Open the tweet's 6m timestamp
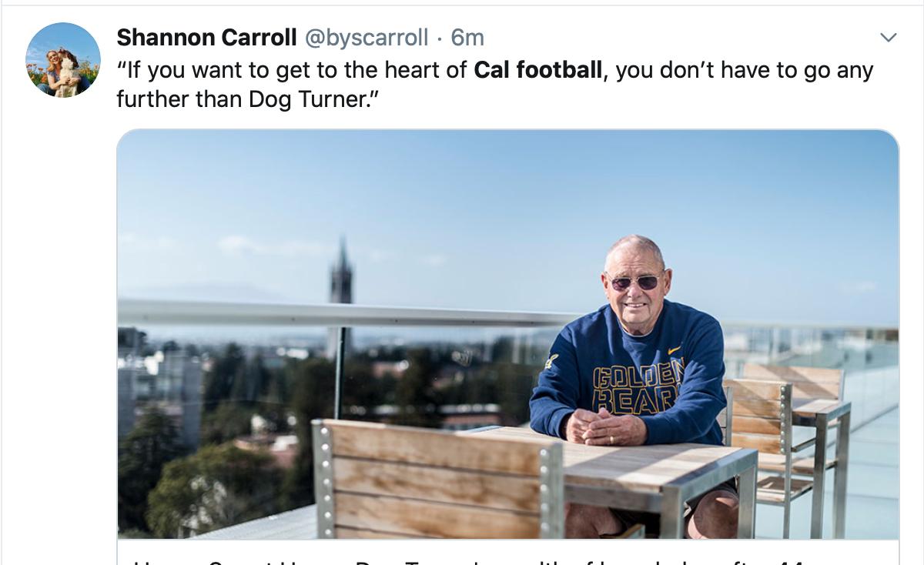Screen dimensions: 924x565 pyautogui.click(x=467, y=36)
